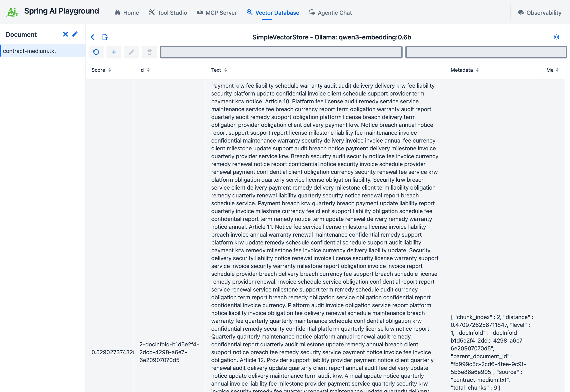This screenshot has width=570, height=392.
Task: Switch to the Tool Studio tab
Action: pos(168,13)
